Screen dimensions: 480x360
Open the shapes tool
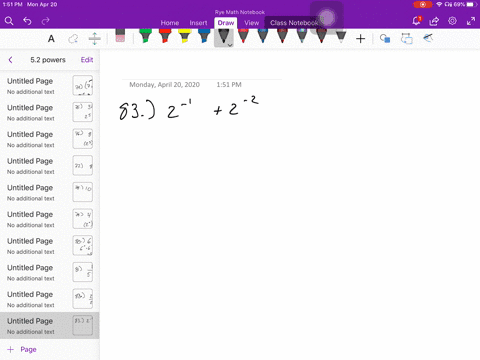(x=385, y=39)
